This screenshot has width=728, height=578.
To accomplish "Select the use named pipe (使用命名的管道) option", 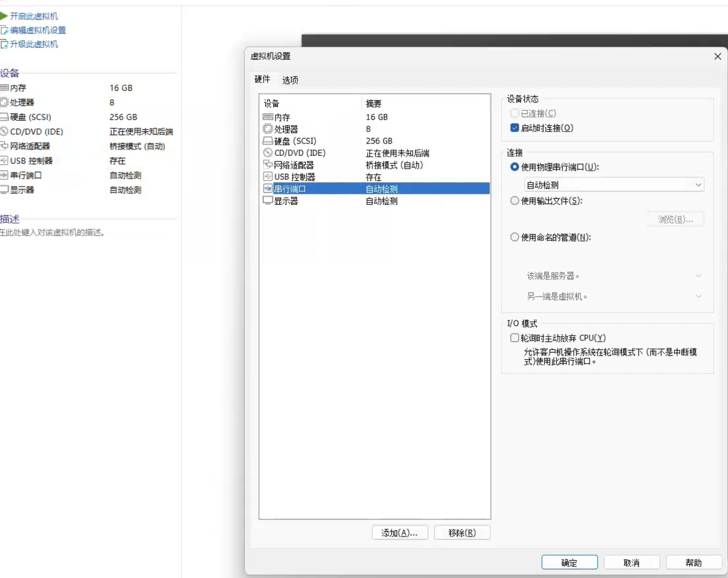I will click(x=515, y=237).
